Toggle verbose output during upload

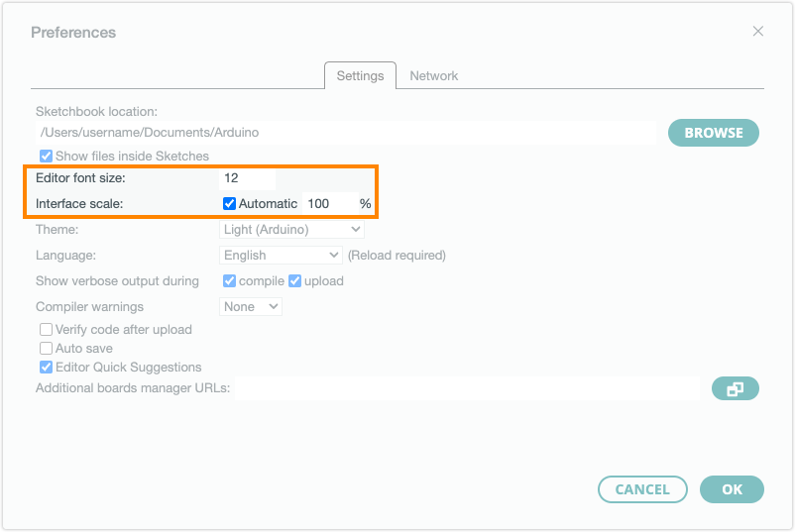click(x=294, y=281)
